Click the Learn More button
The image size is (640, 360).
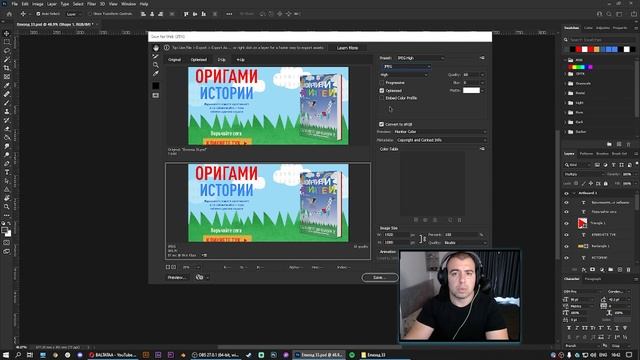(x=347, y=48)
